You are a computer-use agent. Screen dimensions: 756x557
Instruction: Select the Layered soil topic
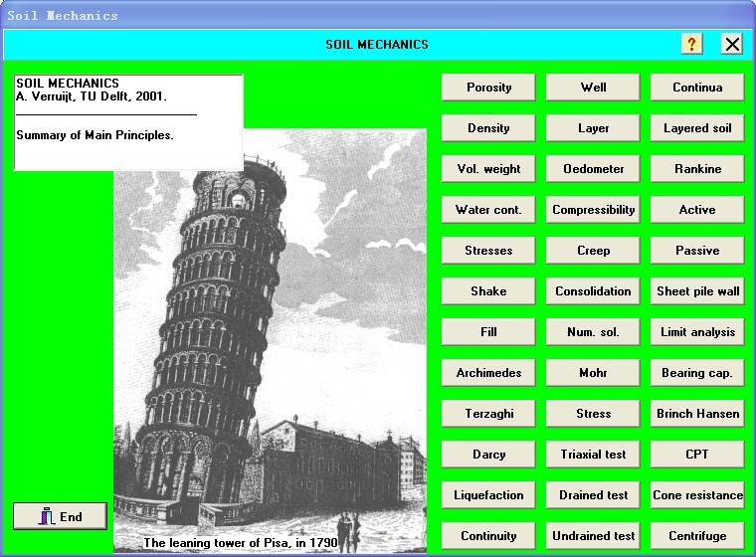coord(697,128)
